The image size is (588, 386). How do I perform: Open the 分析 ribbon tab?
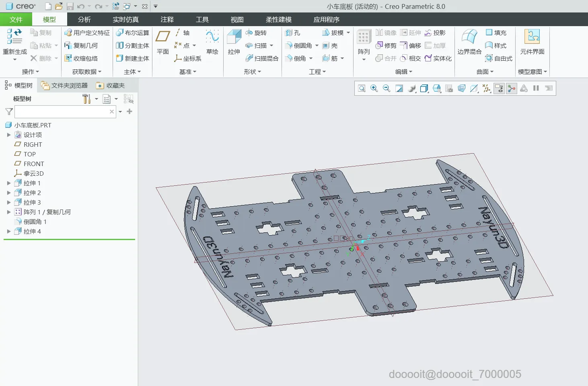[x=84, y=19]
